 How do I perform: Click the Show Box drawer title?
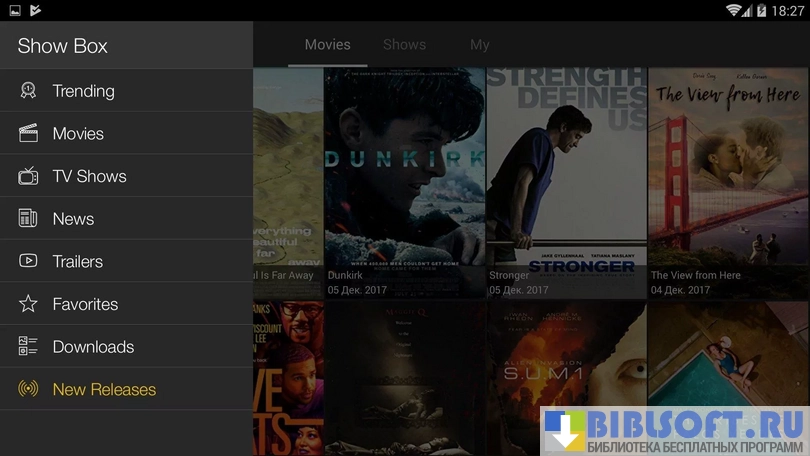(x=62, y=46)
